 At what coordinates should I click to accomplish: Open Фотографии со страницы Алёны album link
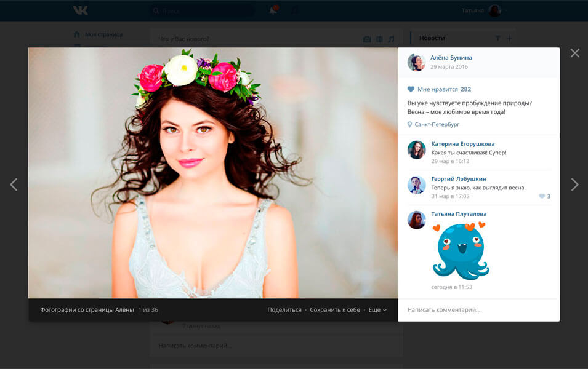87,310
